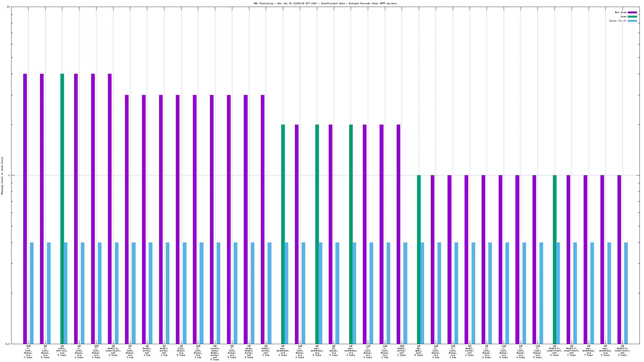Click the y-axis tick label 10

[x=8, y=7]
